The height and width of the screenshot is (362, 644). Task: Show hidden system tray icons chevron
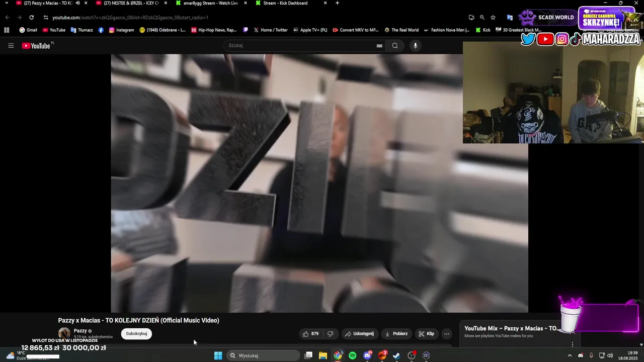point(570,355)
